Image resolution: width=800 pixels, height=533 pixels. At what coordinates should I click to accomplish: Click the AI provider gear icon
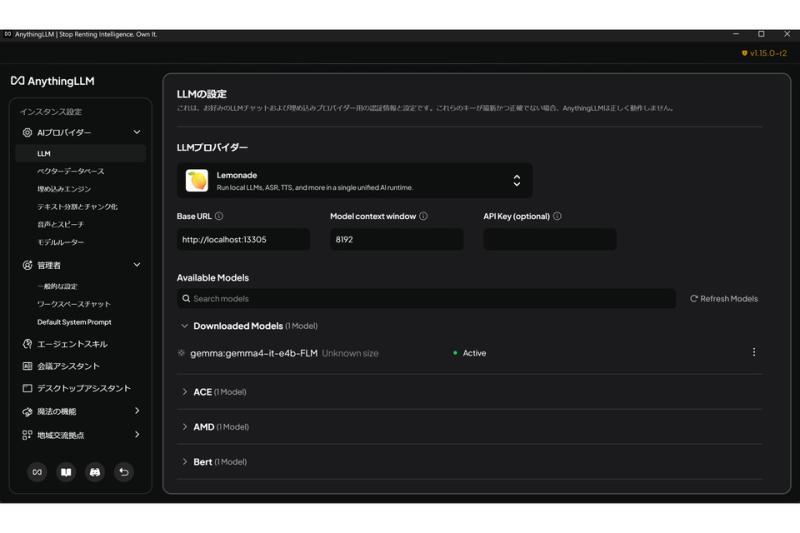(x=27, y=133)
